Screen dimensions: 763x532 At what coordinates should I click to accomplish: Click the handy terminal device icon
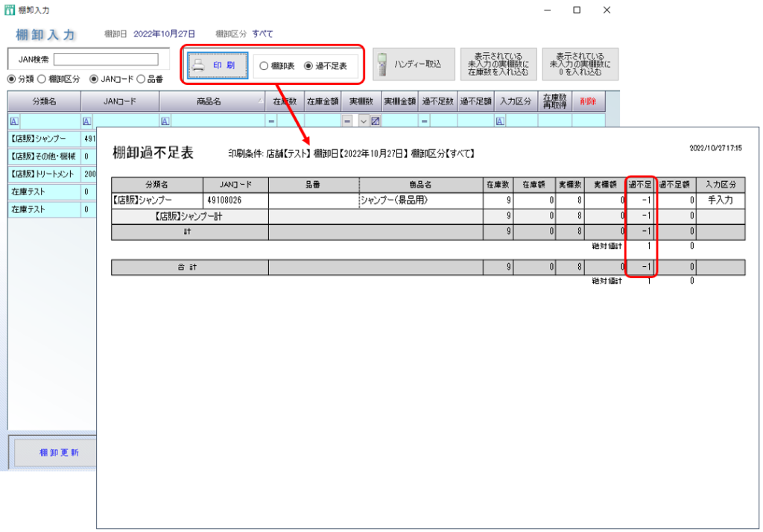pyautogui.click(x=382, y=64)
